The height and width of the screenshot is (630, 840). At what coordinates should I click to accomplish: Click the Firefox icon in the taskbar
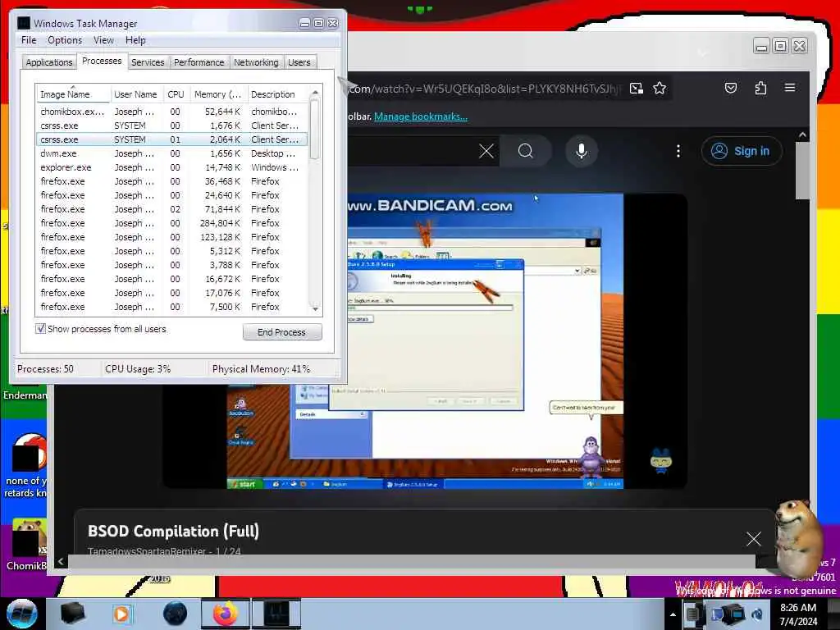pyautogui.click(x=225, y=614)
